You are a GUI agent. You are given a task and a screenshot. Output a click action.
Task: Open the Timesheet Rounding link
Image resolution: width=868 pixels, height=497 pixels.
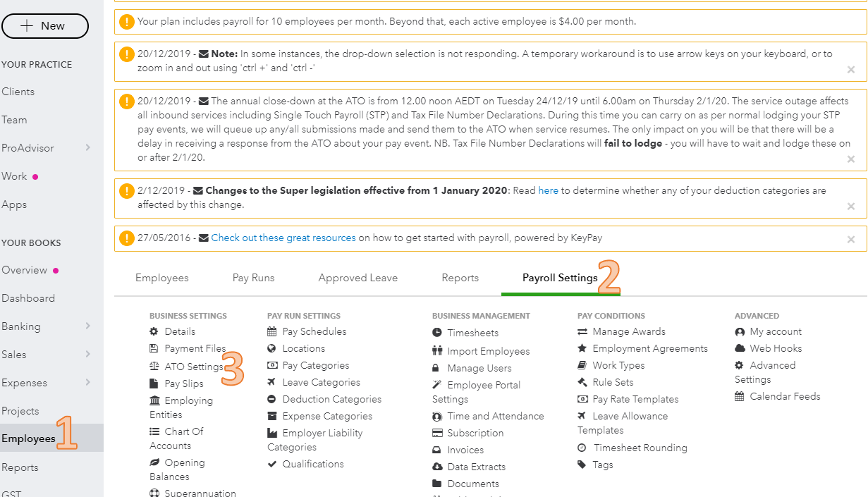point(640,448)
